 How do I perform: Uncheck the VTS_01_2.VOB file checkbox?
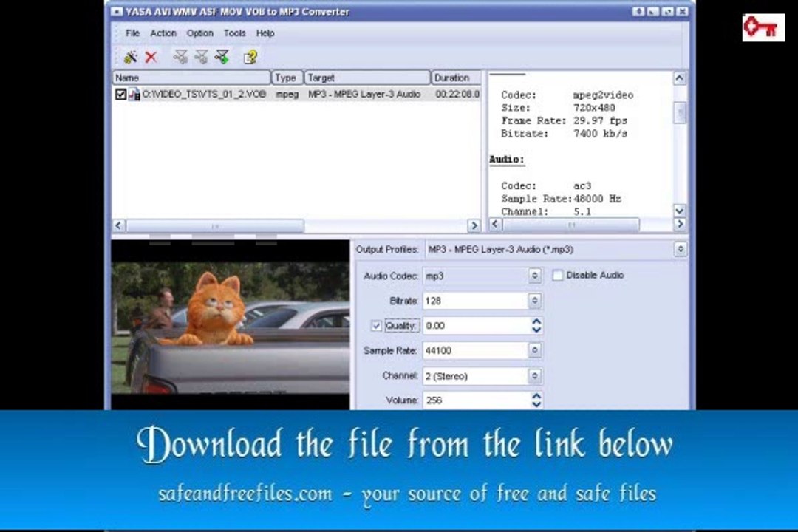120,94
